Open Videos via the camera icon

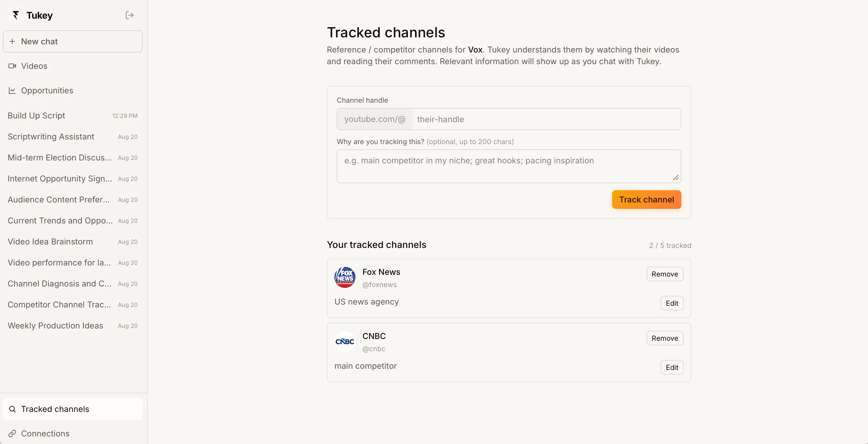12,66
